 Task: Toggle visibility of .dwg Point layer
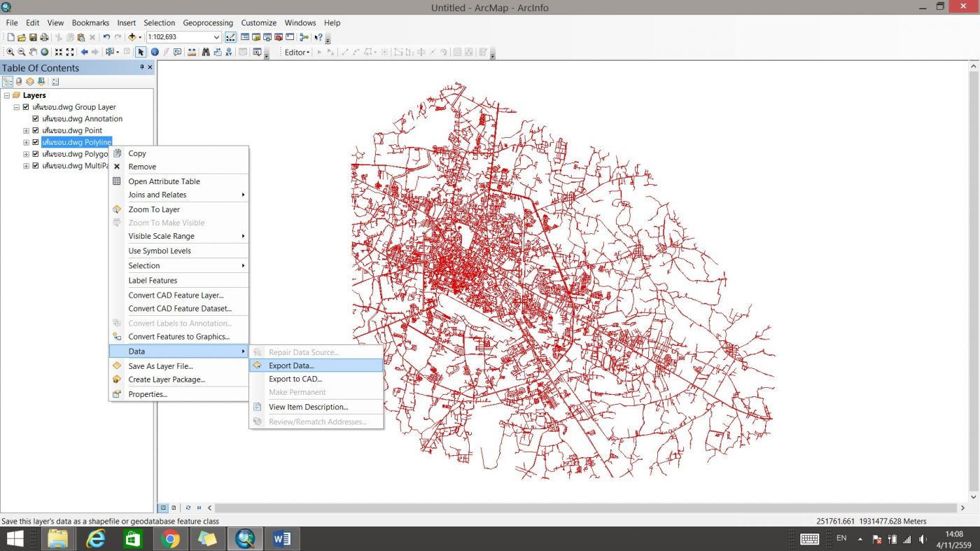[36, 131]
